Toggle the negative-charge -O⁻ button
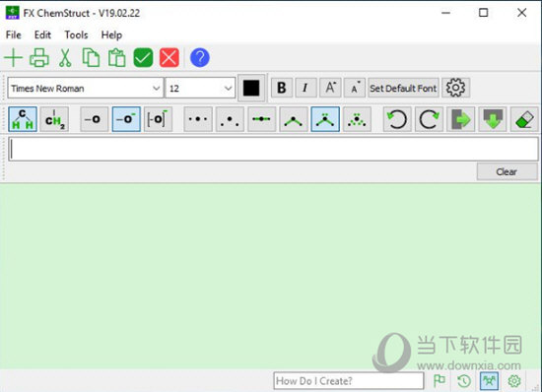This screenshot has height=392, width=542. click(126, 119)
